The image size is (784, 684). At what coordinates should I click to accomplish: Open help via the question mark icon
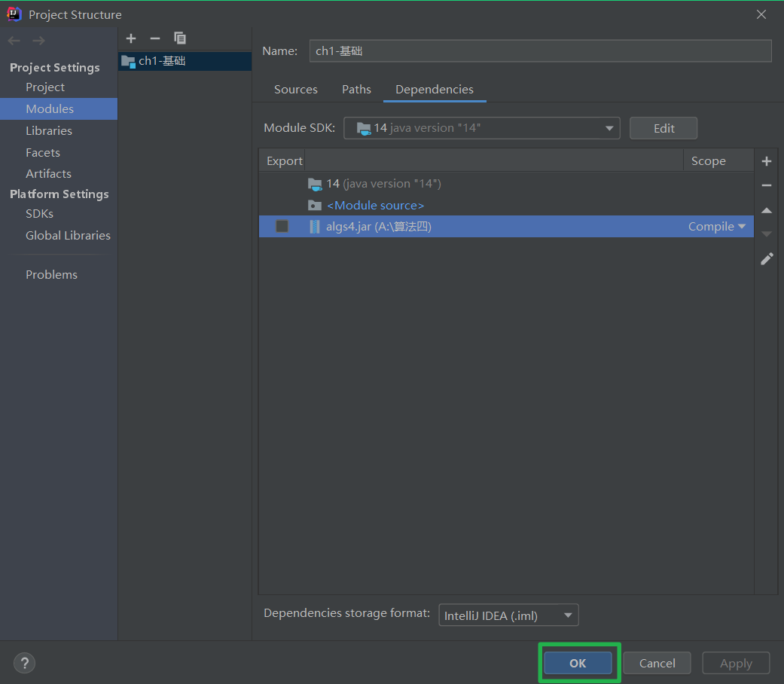tap(24, 663)
